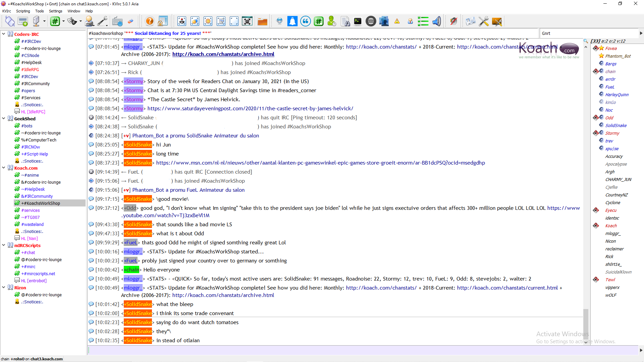Screen dimensions: 644x362
Task: Open dropdown arrow beside server icon
Action: pyautogui.click(x=44, y=21)
